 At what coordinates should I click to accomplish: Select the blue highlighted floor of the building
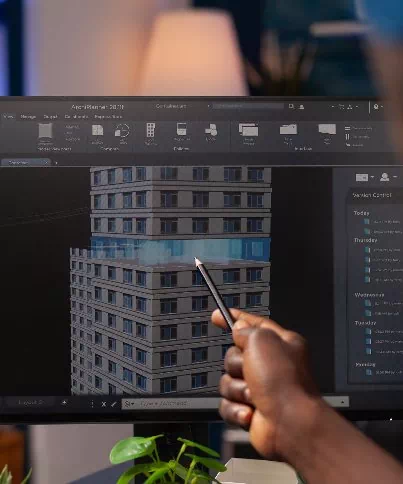(x=180, y=249)
